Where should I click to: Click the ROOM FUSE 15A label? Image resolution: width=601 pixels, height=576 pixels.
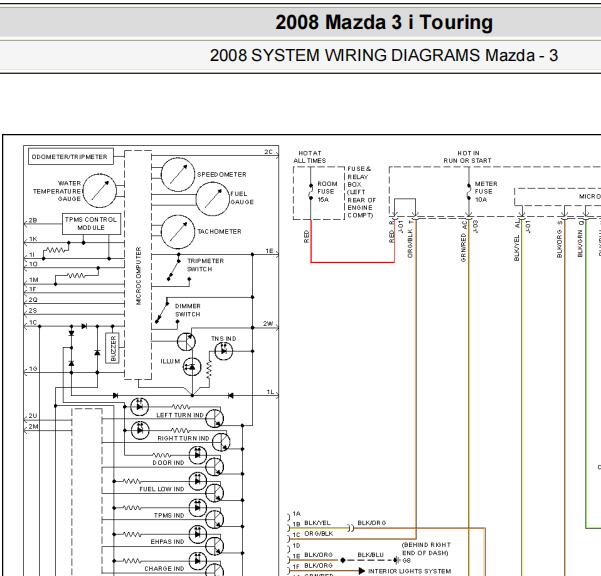point(327,192)
